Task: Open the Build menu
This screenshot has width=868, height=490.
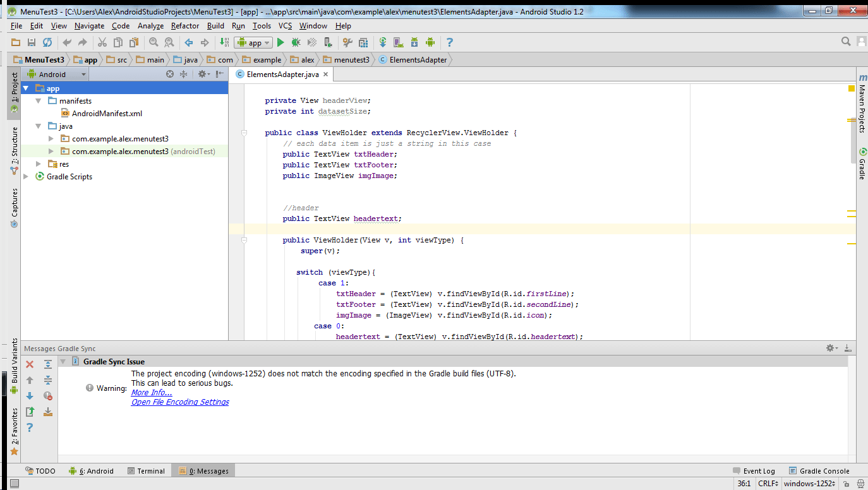Action: click(215, 26)
